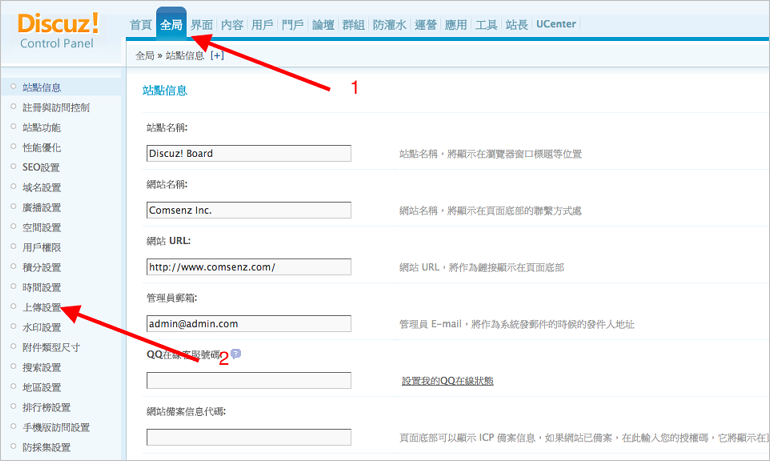
Task: Select the 全局 tab
Action: click(171, 24)
